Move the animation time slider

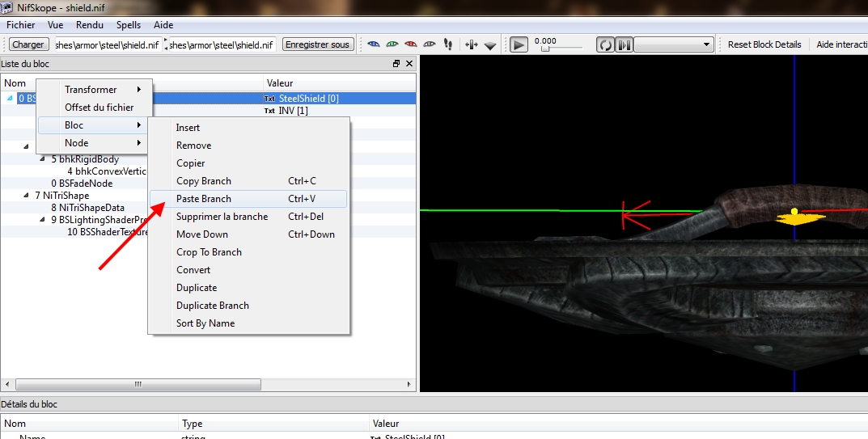545,49
